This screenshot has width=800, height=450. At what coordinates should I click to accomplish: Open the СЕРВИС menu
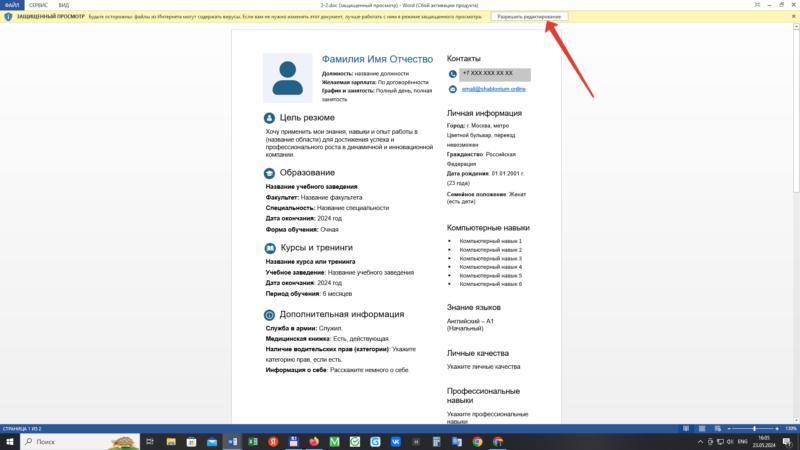[38, 5]
